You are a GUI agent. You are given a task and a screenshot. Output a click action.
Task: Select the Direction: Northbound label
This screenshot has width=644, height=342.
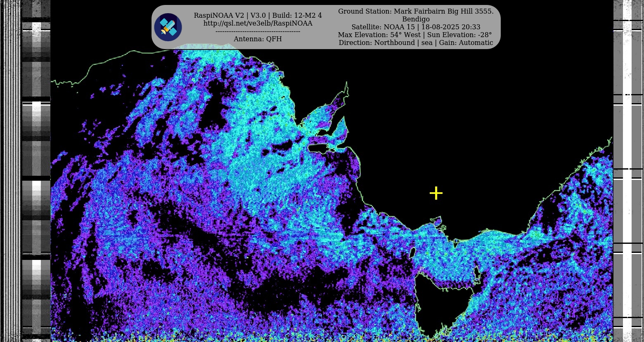[x=376, y=43]
